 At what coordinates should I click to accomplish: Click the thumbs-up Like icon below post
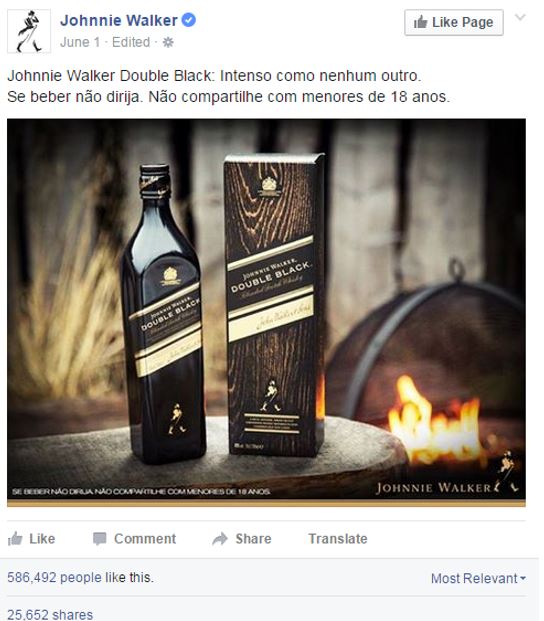(x=15, y=538)
